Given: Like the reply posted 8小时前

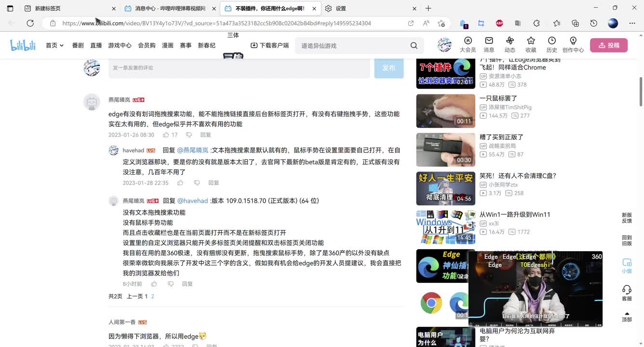Looking at the screenshot, I should coord(154,284).
